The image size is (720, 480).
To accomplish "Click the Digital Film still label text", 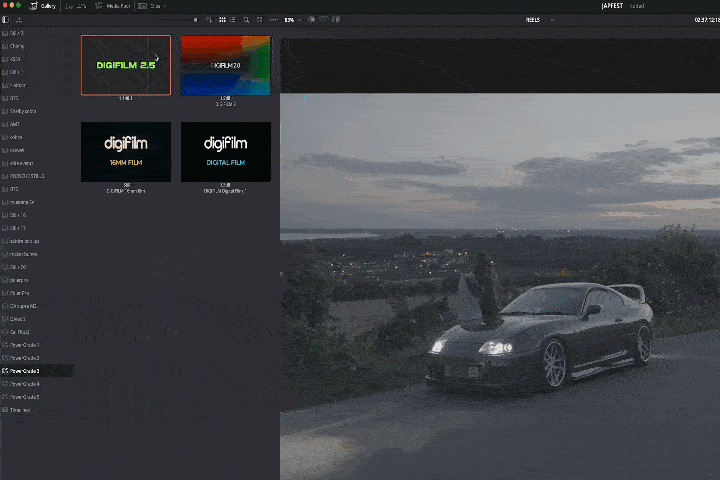I will (225, 191).
